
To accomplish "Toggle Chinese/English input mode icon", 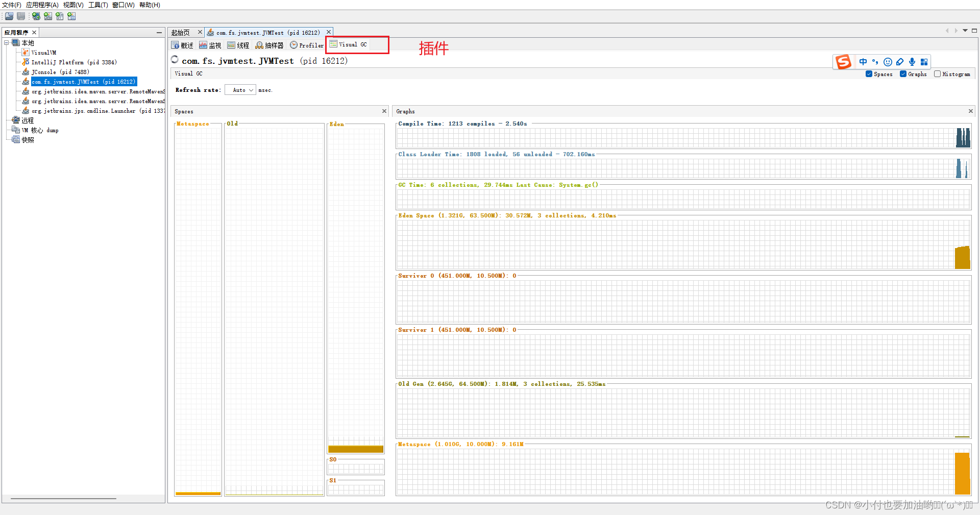I will pyautogui.click(x=863, y=62).
